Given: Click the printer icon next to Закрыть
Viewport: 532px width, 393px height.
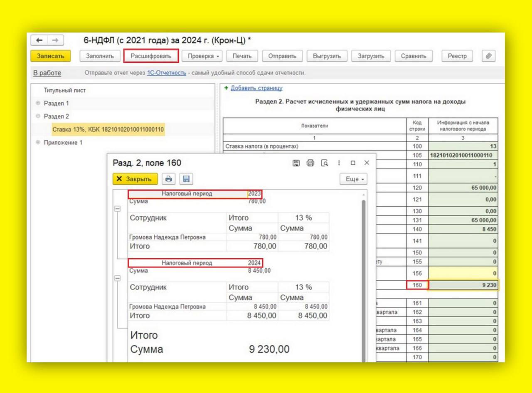Looking at the screenshot, I should (x=169, y=179).
